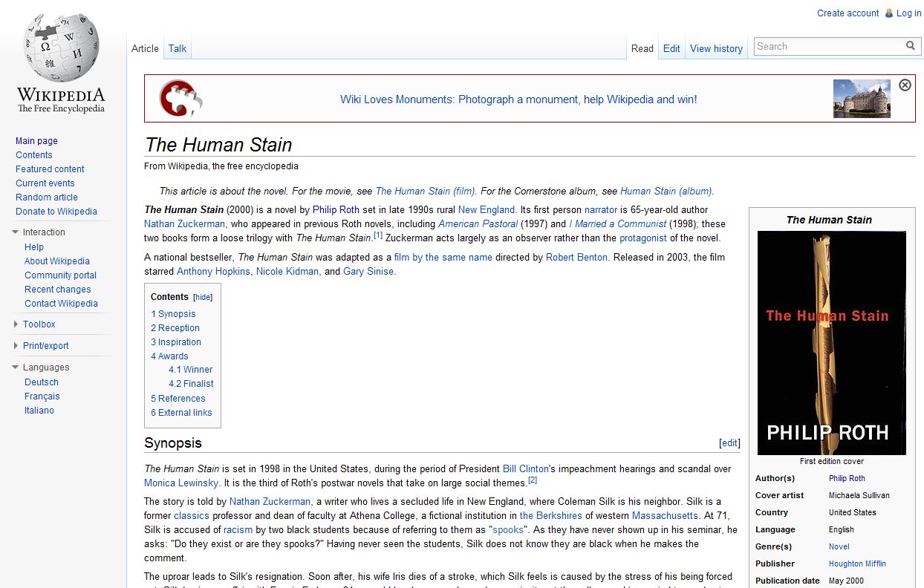
Task: Click the Create account link
Action: [x=847, y=13]
